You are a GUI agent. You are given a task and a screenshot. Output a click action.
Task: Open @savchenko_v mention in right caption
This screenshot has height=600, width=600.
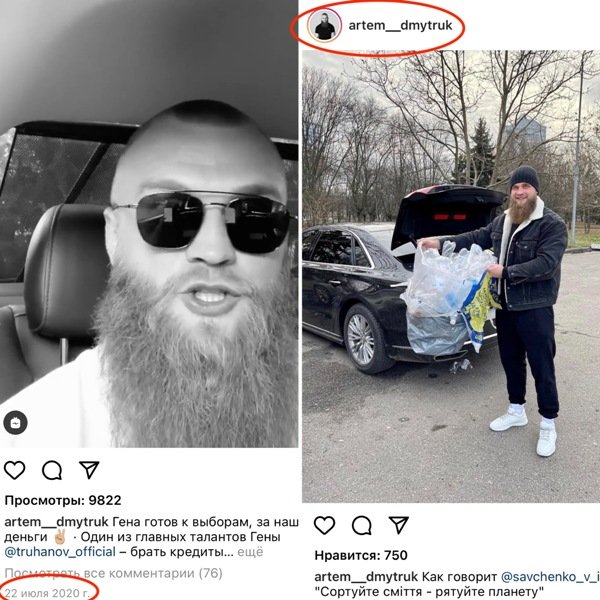pos(550,576)
